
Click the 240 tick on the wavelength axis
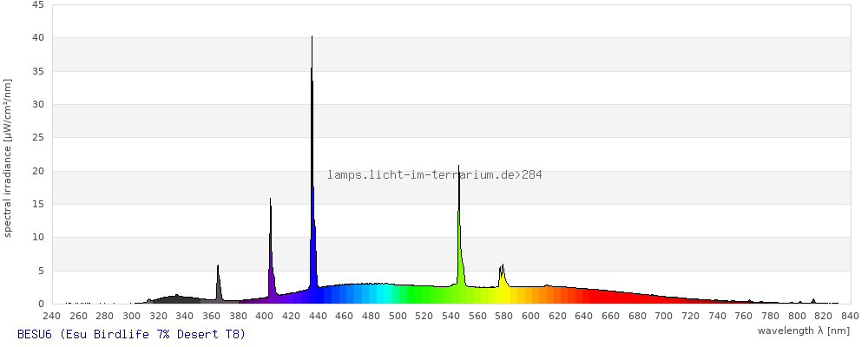(x=52, y=316)
